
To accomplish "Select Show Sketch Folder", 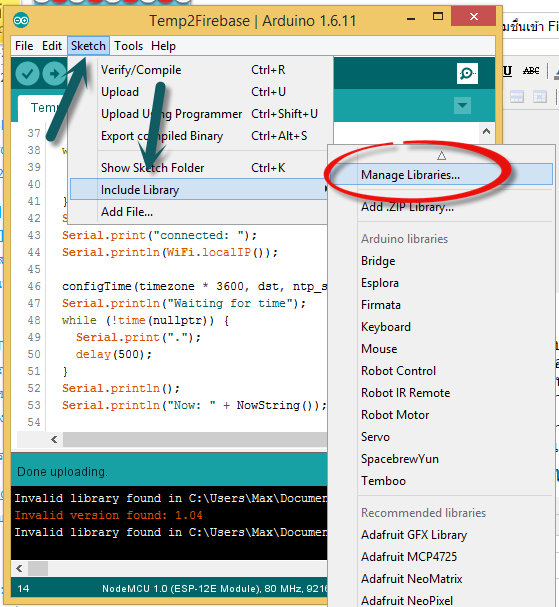I will 201,168.
